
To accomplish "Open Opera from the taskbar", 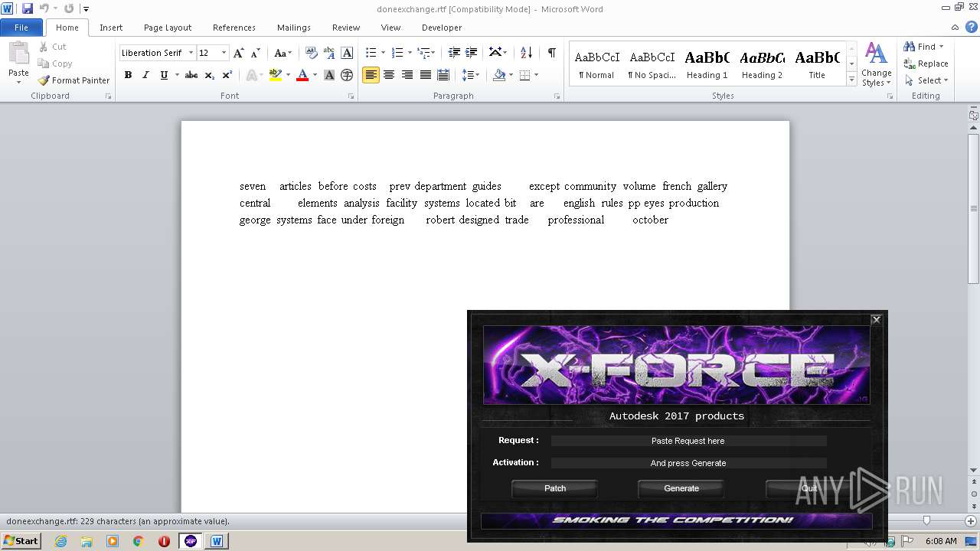I will click(164, 541).
